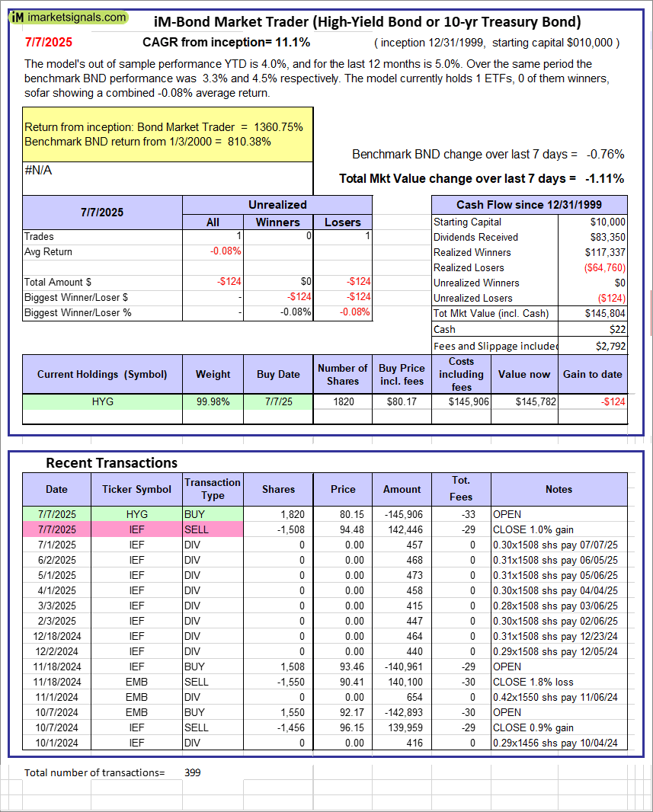
Task: Click the 99.98% weight cell
Action: click(x=213, y=401)
